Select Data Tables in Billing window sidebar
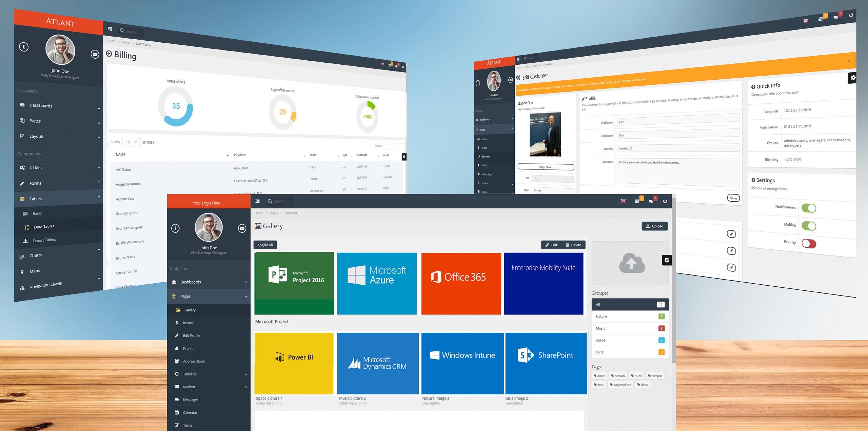Viewport: 868px width, 431px height. pos(58,226)
